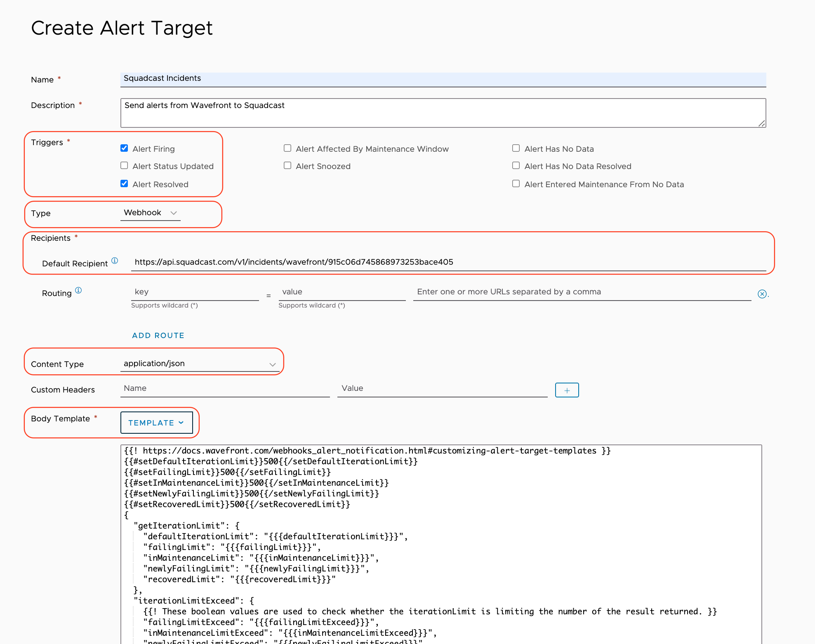Tick Alert Has No Data Resolved
This screenshot has height=644, width=815.
516,165
